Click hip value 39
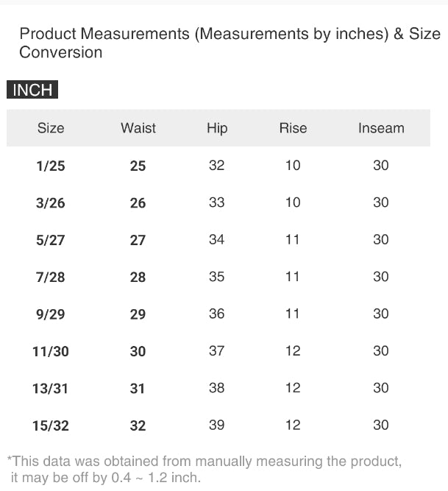 click(216, 425)
